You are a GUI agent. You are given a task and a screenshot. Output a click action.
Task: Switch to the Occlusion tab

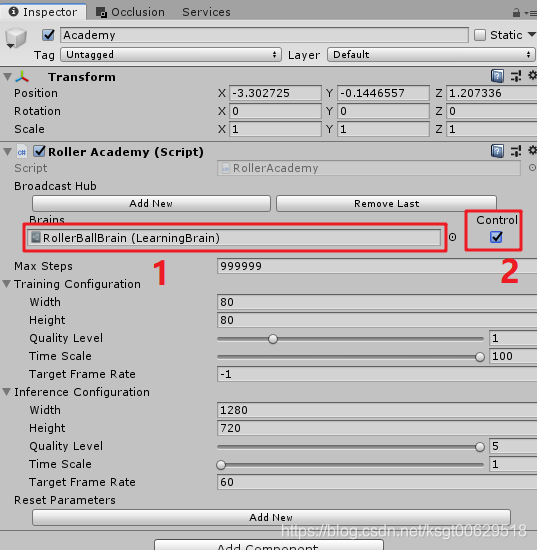130,12
